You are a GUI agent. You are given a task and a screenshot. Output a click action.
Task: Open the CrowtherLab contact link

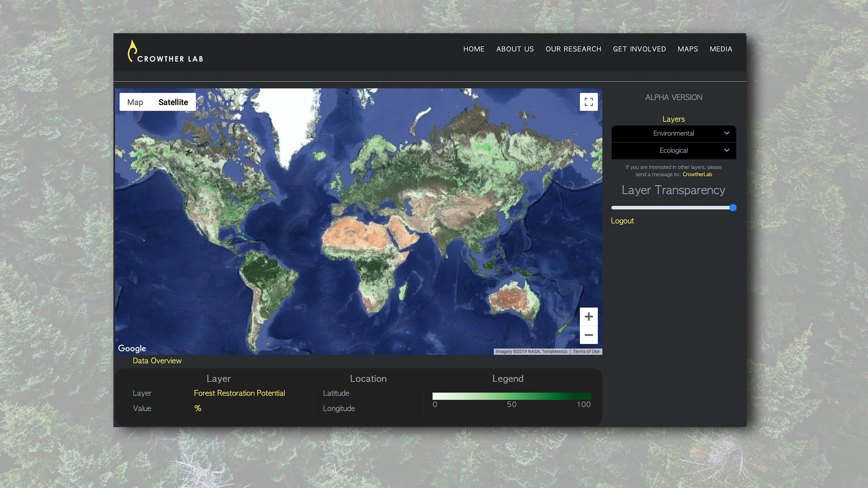(x=697, y=174)
